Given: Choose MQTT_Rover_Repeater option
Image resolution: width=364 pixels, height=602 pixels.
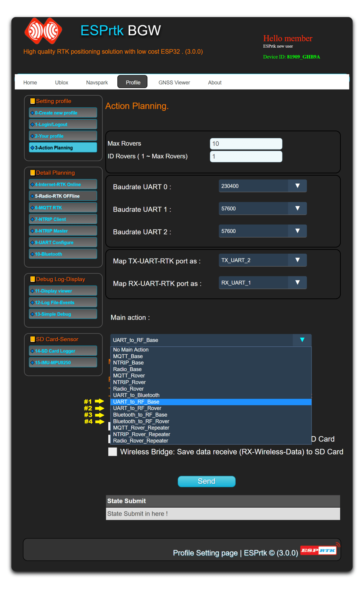Looking at the screenshot, I should 211,428.
